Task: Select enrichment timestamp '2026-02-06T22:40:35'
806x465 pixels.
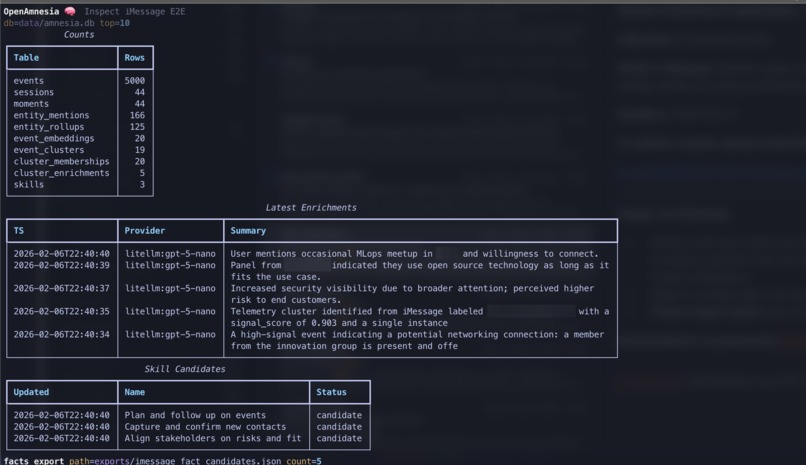Action: point(62,311)
